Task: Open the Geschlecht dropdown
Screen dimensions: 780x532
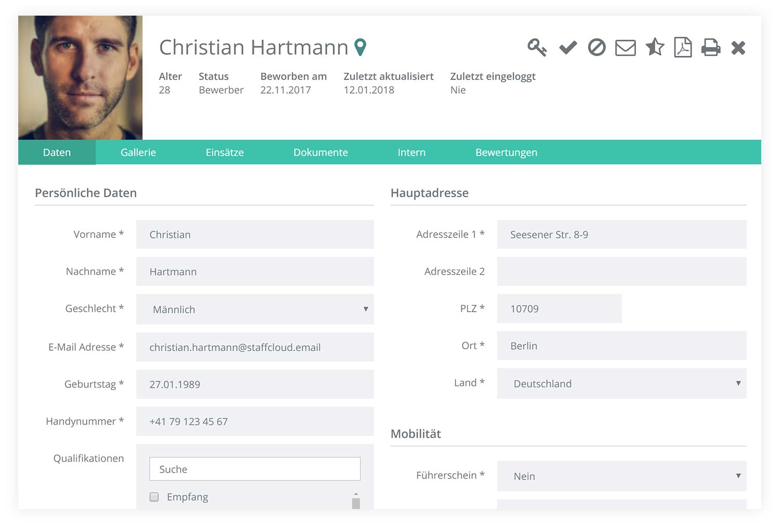Action: pos(365,309)
